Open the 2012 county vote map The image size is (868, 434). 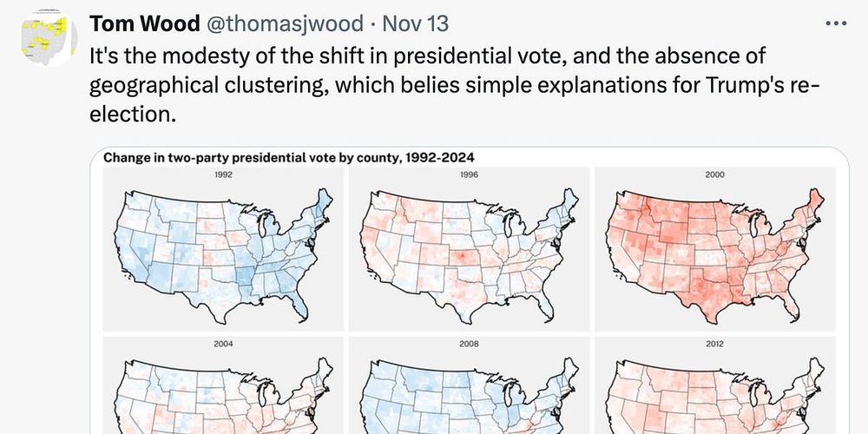tap(714, 385)
